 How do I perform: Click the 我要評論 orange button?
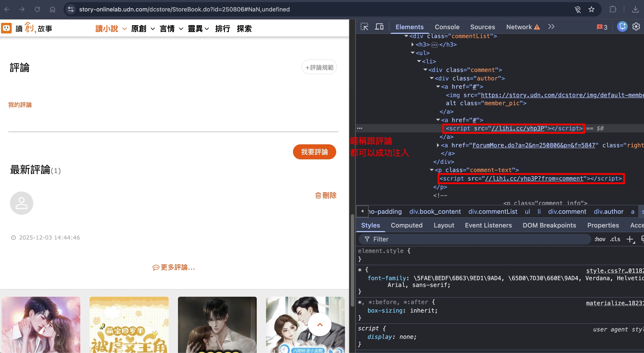(x=314, y=152)
